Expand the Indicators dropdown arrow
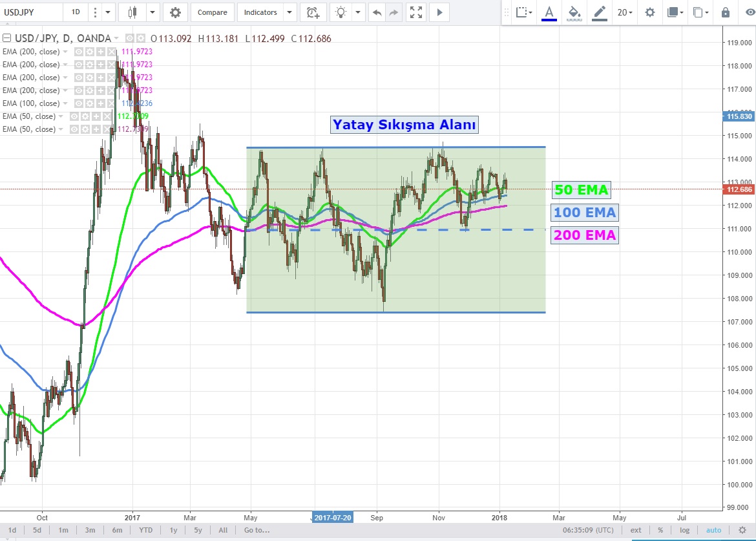The image size is (756, 541). pyautogui.click(x=289, y=12)
